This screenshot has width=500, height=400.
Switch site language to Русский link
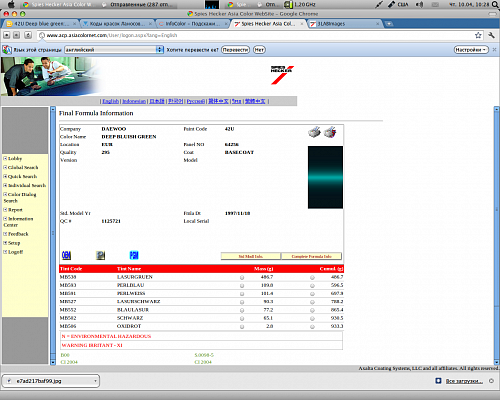(196, 101)
